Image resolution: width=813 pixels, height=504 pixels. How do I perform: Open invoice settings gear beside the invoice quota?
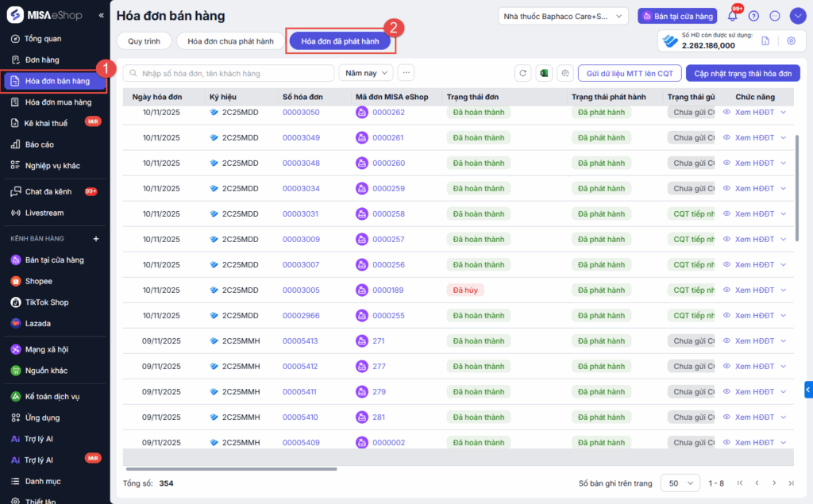(791, 41)
